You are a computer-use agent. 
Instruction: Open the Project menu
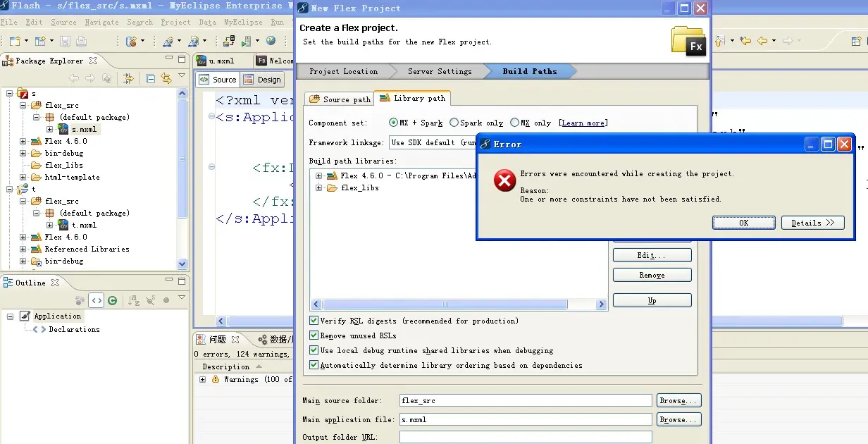tap(175, 22)
